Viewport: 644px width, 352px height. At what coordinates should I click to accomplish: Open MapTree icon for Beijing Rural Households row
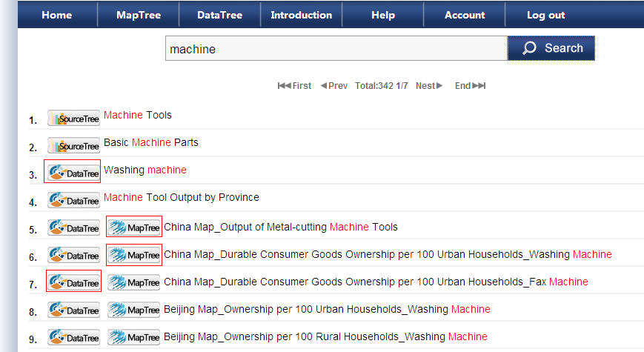(x=134, y=337)
